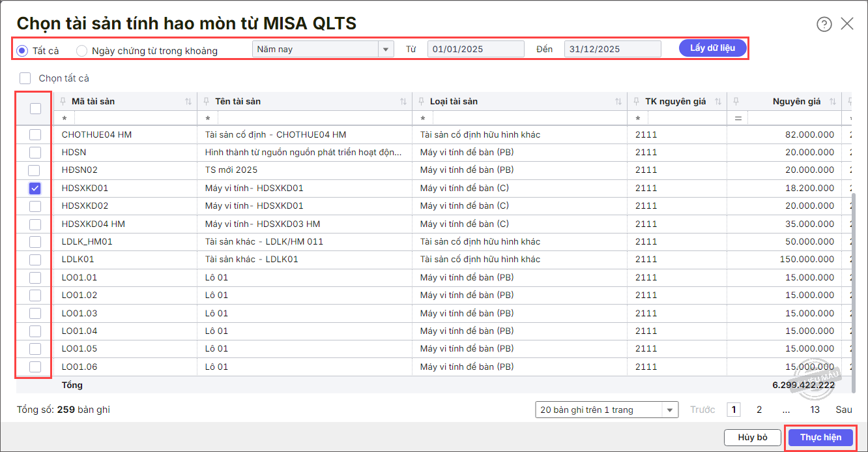Screen dimensions: 868x452
Task: Sort by Tên tài sản column
Action: pyautogui.click(x=403, y=102)
